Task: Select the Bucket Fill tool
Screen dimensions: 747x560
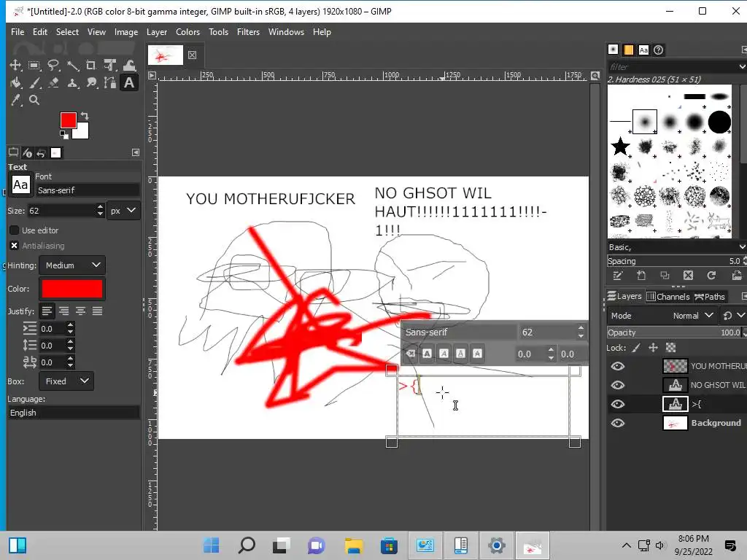Action: [x=15, y=83]
